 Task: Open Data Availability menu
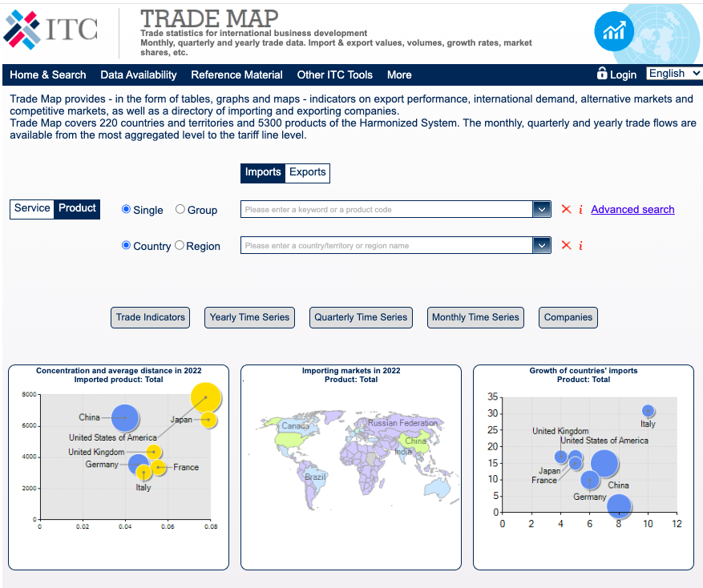click(x=139, y=75)
